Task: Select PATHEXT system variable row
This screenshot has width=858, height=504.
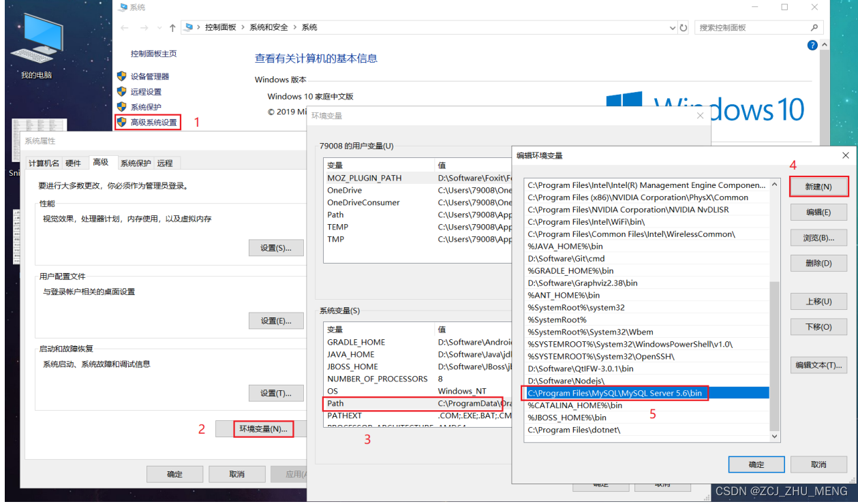Action: (x=418, y=415)
